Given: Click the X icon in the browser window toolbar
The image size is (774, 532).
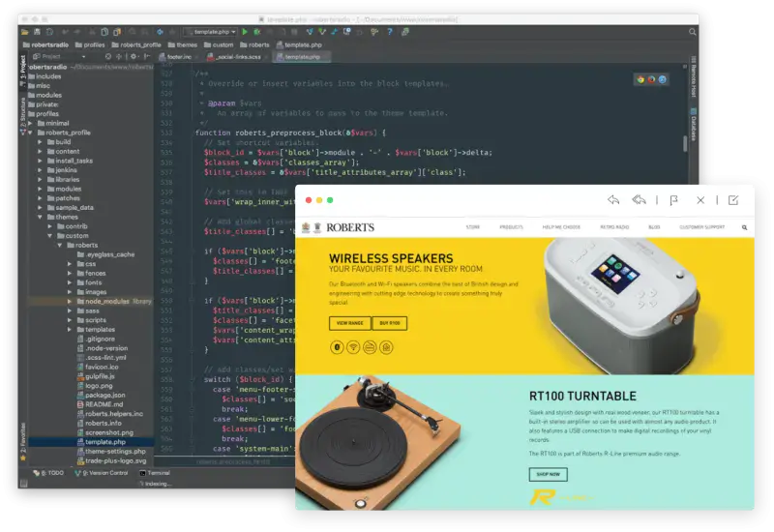Looking at the screenshot, I should pyautogui.click(x=700, y=200).
